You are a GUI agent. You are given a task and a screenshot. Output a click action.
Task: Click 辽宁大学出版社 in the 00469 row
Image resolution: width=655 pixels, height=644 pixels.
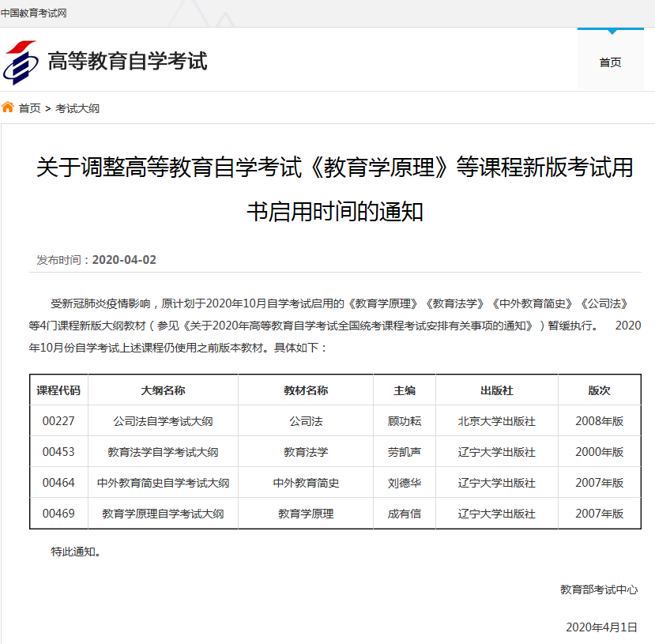coord(497,514)
